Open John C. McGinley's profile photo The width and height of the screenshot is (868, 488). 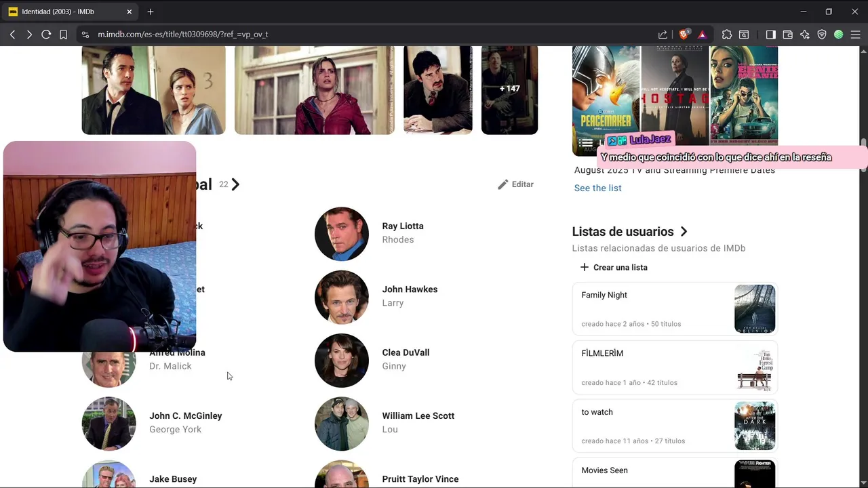tap(109, 424)
